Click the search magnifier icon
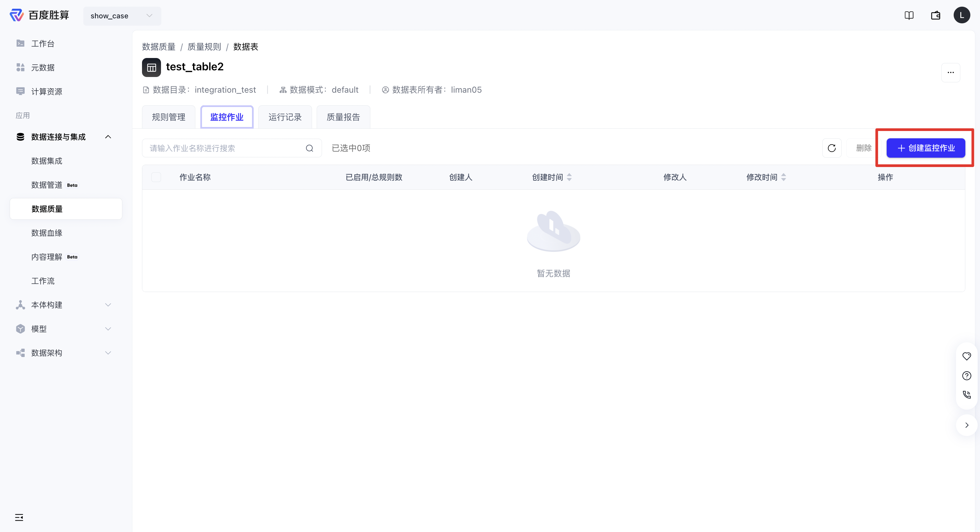 pyautogui.click(x=309, y=148)
